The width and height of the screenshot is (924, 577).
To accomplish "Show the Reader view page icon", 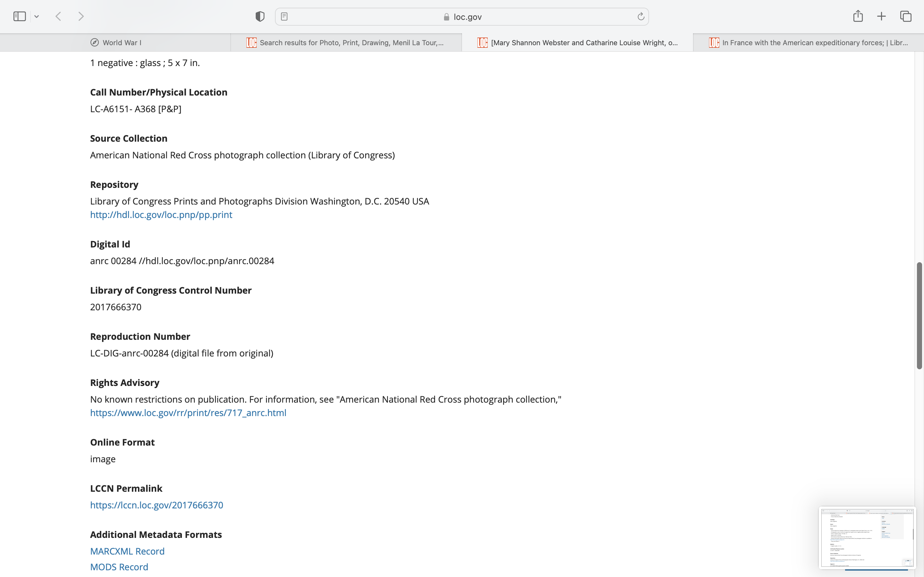I will [x=284, y=16].
